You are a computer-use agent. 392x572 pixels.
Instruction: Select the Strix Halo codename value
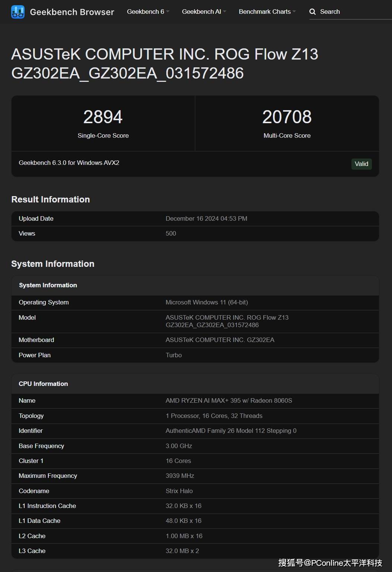(x=179, y=491)
